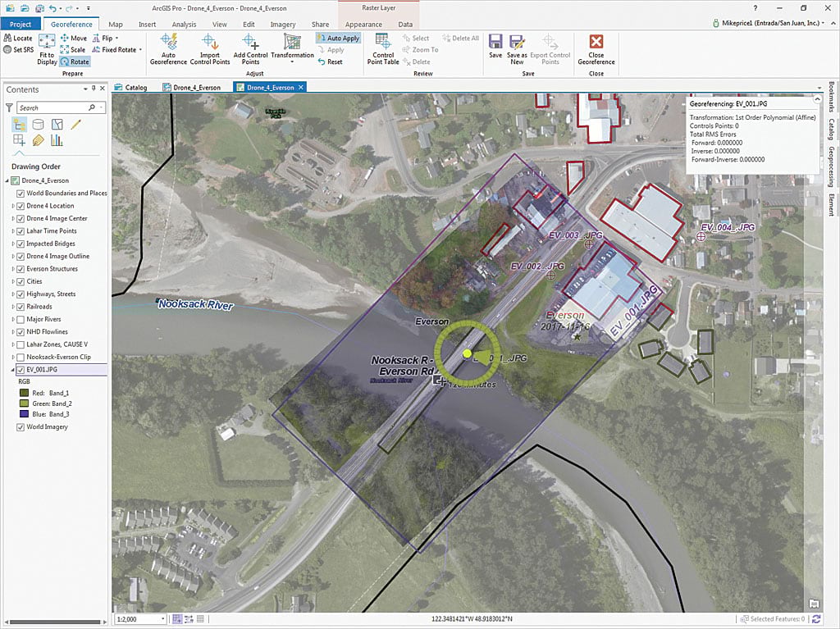This screenshot has height=629, width=840.
Task: Click the Locate tool
Action: click(x=18, y=38)
